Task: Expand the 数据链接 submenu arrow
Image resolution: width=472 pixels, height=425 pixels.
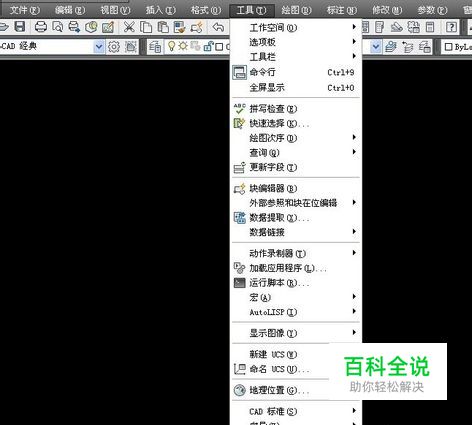Action: tap(354, 232)
